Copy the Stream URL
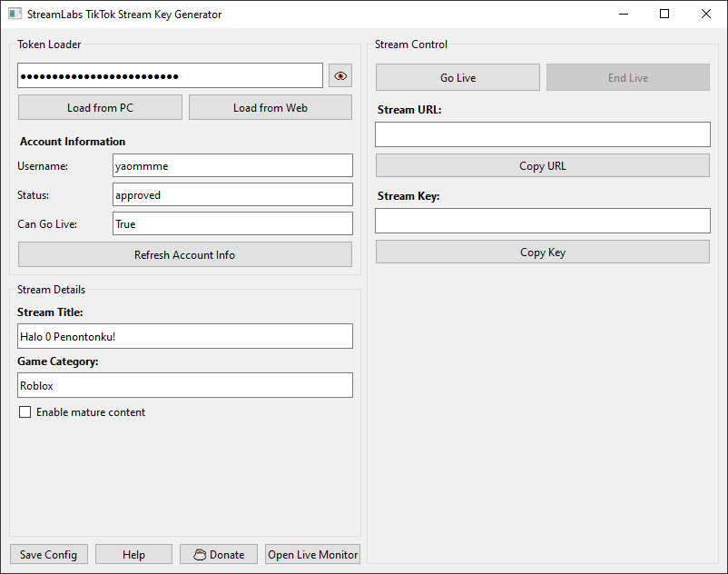728x574 pixels. coord(542,165)
